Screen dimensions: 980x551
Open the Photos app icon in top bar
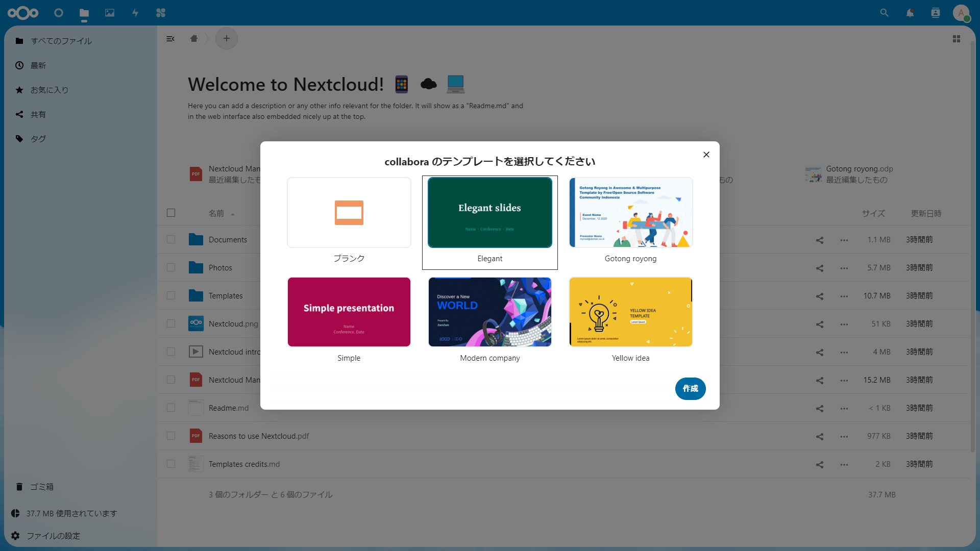coord(110,13)
